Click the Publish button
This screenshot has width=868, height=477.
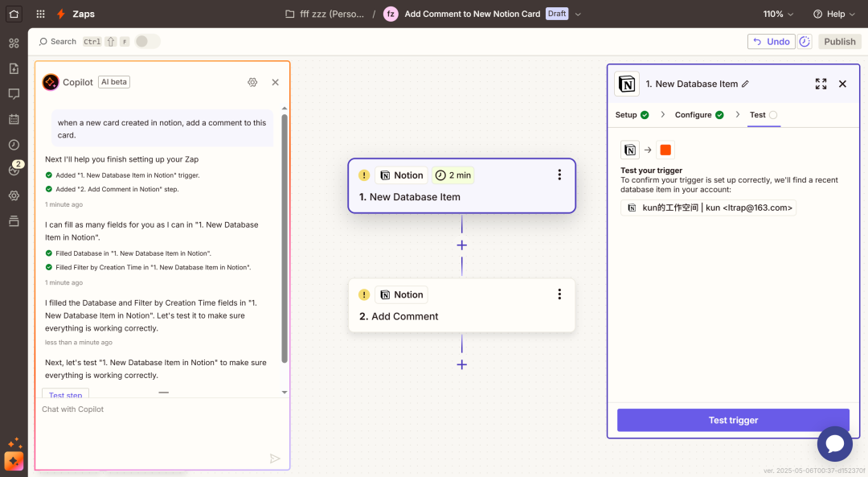(x=839, y=42)
